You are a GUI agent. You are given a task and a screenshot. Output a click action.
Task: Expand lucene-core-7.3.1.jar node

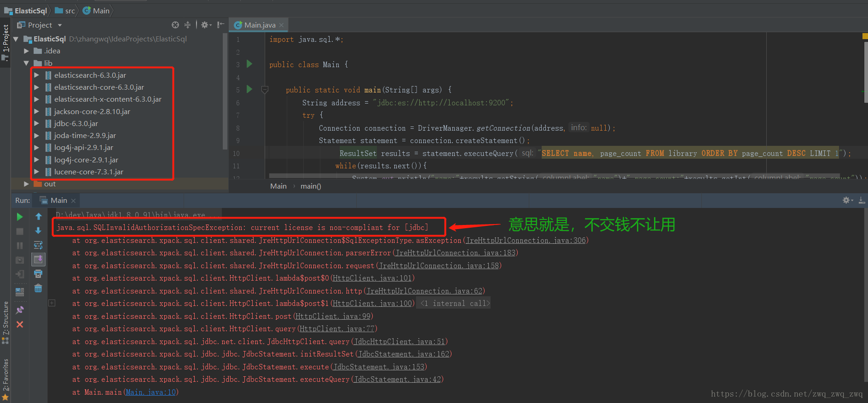coord(36,172)
